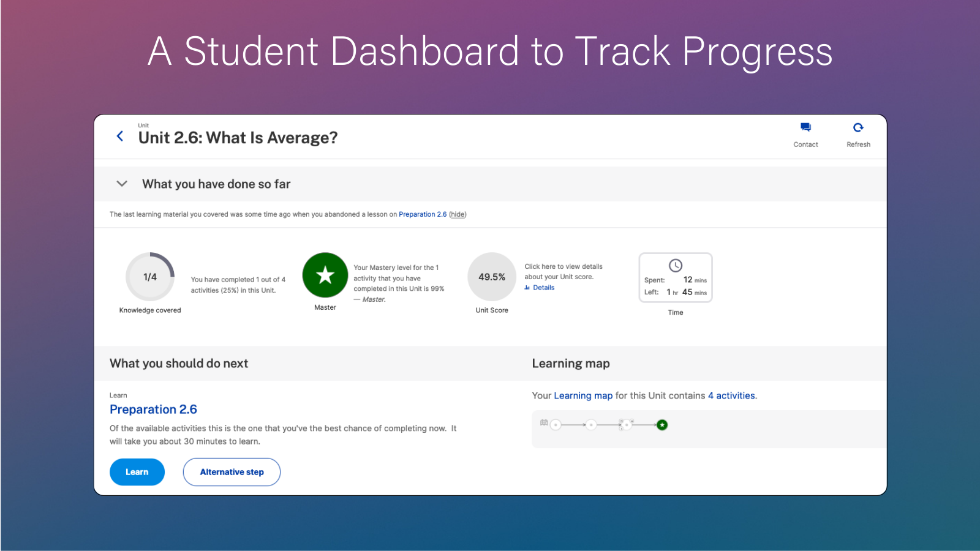Choose the Alternative step option

(x=232, y=471)
